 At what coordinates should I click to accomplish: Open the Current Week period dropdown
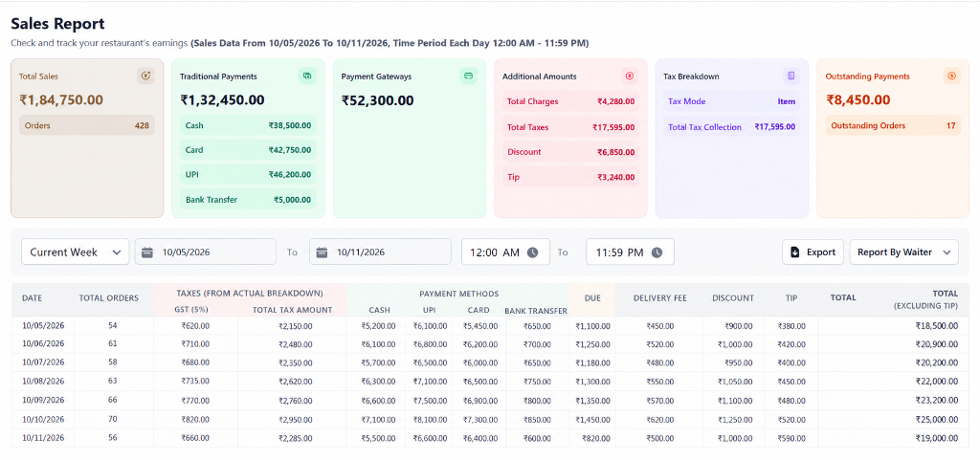76,252
